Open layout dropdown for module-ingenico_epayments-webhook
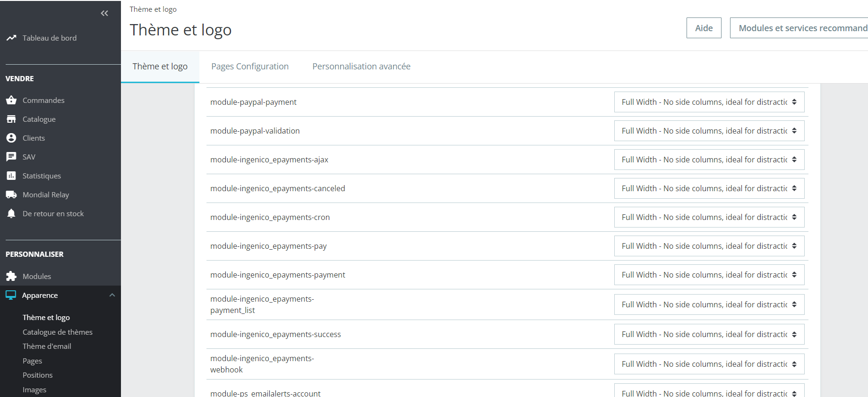868x397 pixels. [709, 364]
